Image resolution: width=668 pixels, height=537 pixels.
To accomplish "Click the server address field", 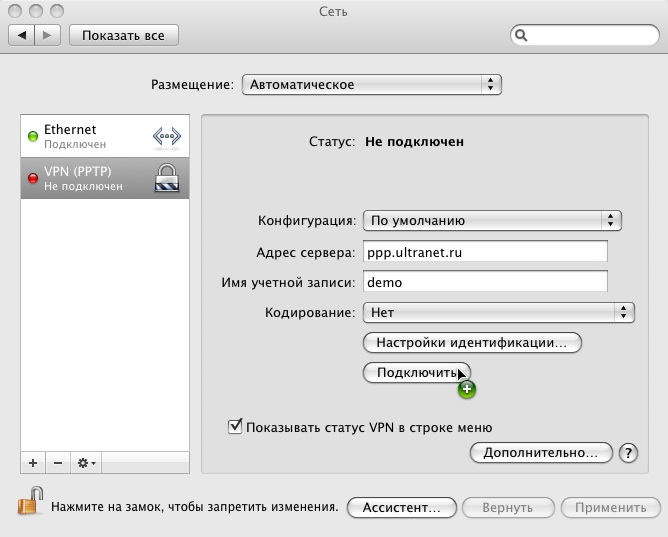I will tap(486, 252).
